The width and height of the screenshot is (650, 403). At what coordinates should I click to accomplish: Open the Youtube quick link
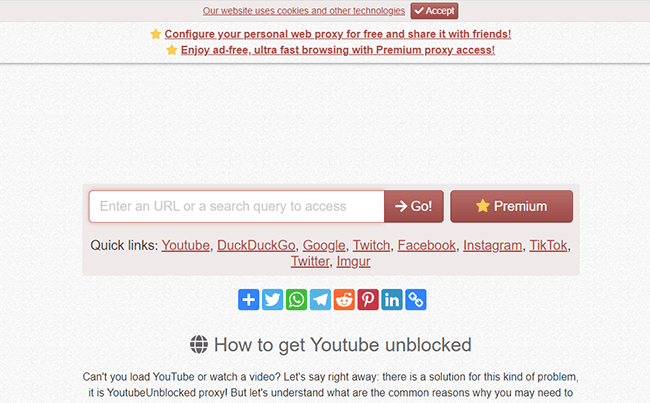click(x=186, y=245)
